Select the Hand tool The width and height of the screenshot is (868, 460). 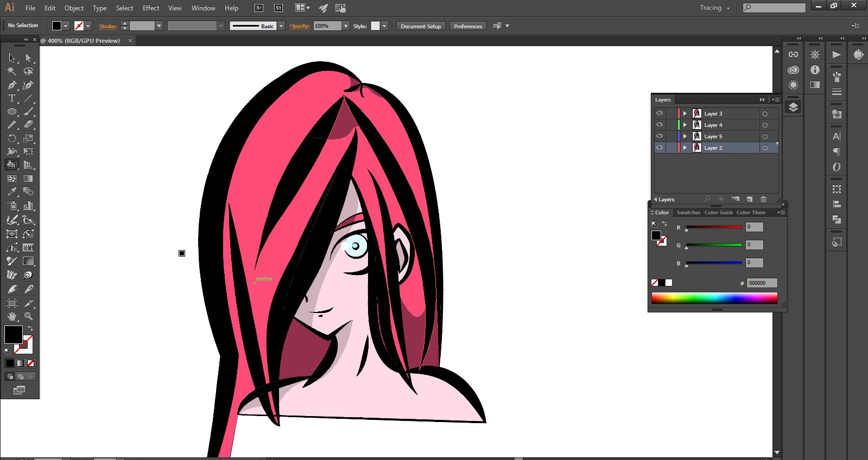coord(12,316)
